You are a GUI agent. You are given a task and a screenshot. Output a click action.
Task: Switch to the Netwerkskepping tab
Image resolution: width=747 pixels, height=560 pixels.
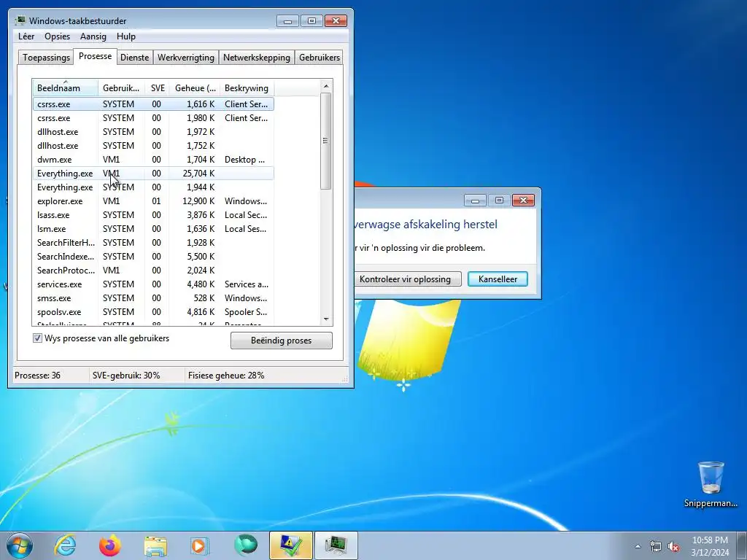click(256, 57)
